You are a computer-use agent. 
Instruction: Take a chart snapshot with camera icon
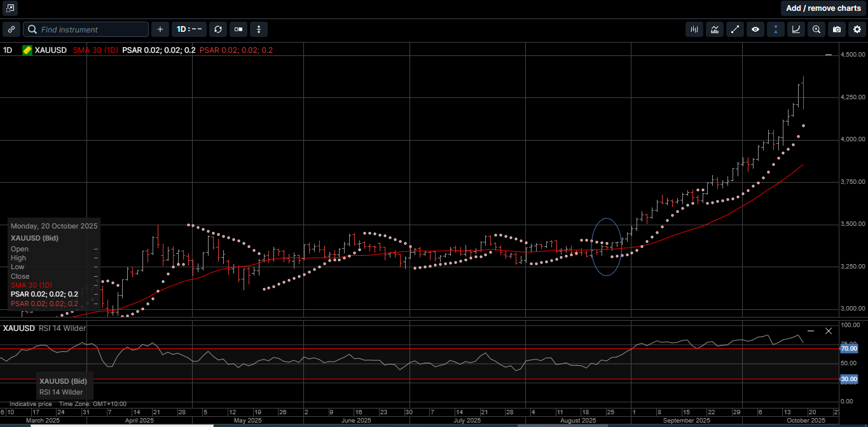[837, 29]
